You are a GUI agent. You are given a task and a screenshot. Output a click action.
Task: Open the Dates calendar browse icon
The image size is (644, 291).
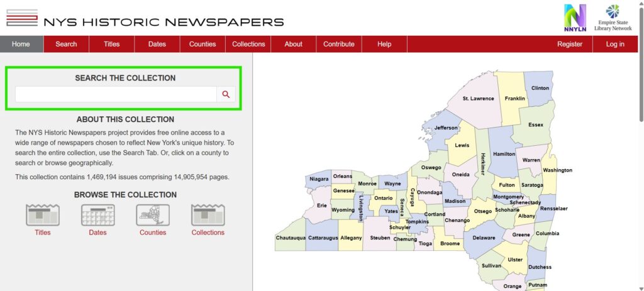click(x=97, y=215)
